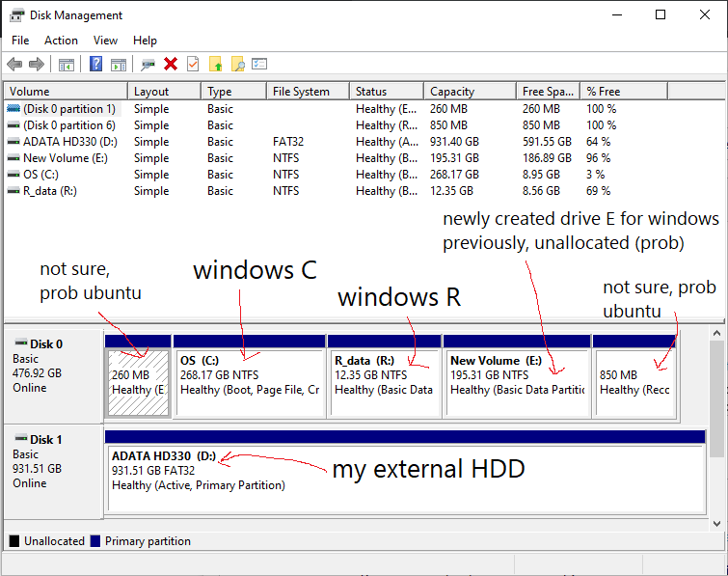Sort by the Type column header
728x576 pixels.
[x=234, y=92]
